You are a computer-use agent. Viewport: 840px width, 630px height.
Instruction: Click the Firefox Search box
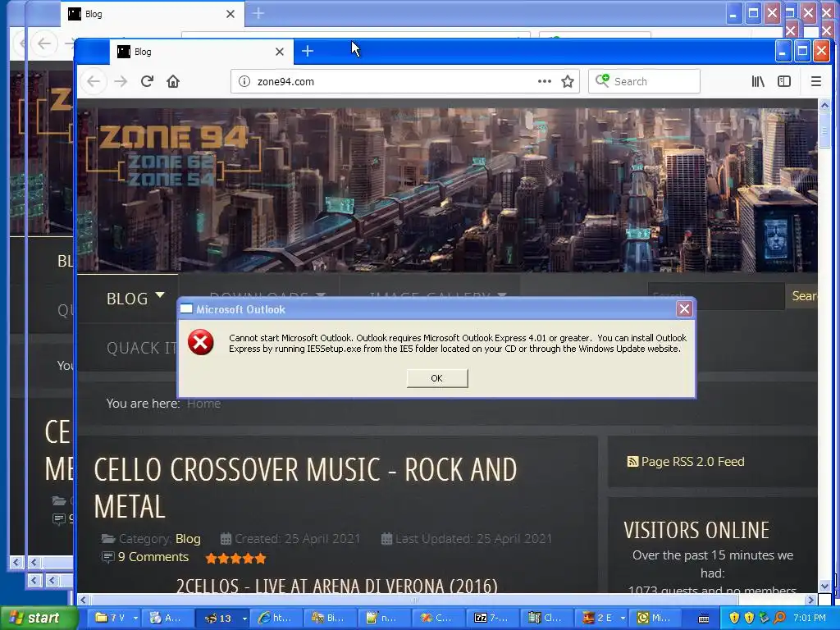(644, 81)
